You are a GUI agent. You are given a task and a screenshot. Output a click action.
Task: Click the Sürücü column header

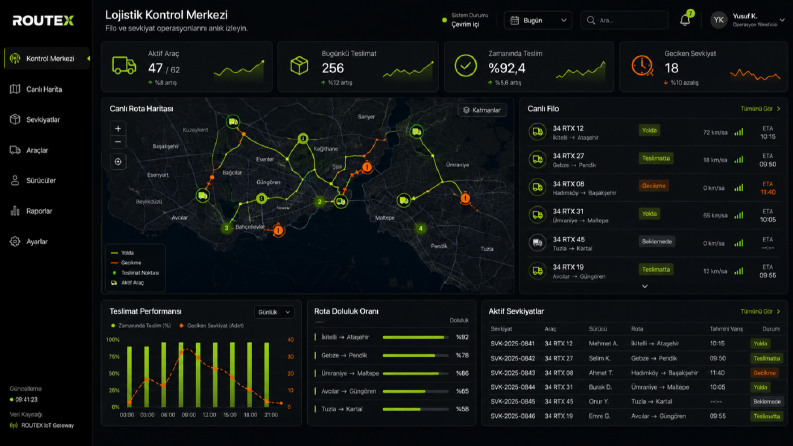tap(597, 329)
